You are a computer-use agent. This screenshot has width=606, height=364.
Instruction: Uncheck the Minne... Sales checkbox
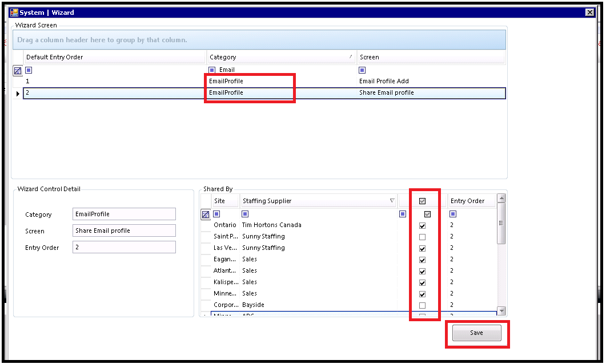423,294
